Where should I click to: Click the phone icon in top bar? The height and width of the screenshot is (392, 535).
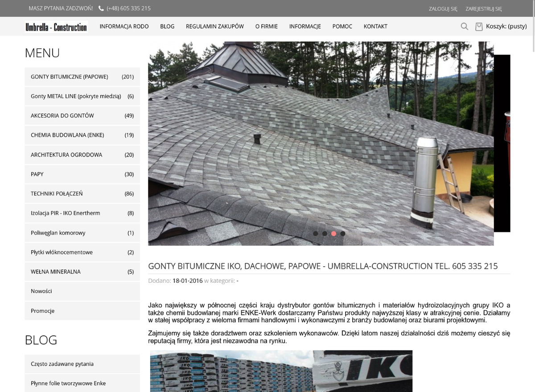pyautogui.click(x=101, y=8)
